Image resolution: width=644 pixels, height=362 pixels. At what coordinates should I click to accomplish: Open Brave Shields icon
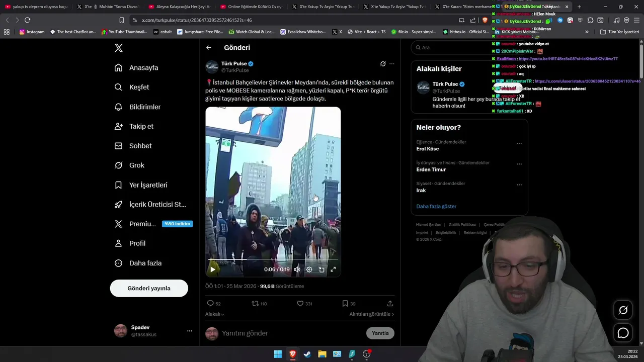click(485, 20)
